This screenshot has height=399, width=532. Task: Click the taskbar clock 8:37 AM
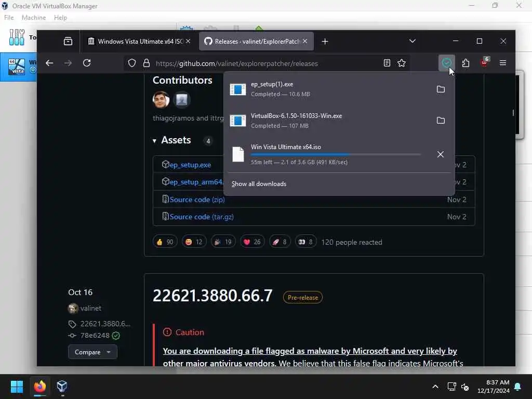[494, 387]
